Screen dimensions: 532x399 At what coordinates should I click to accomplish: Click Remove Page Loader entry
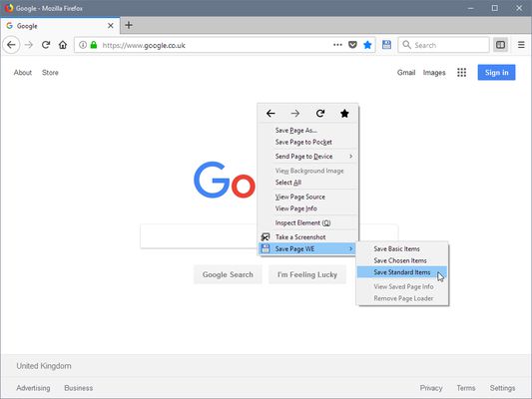tap(403, 298)
